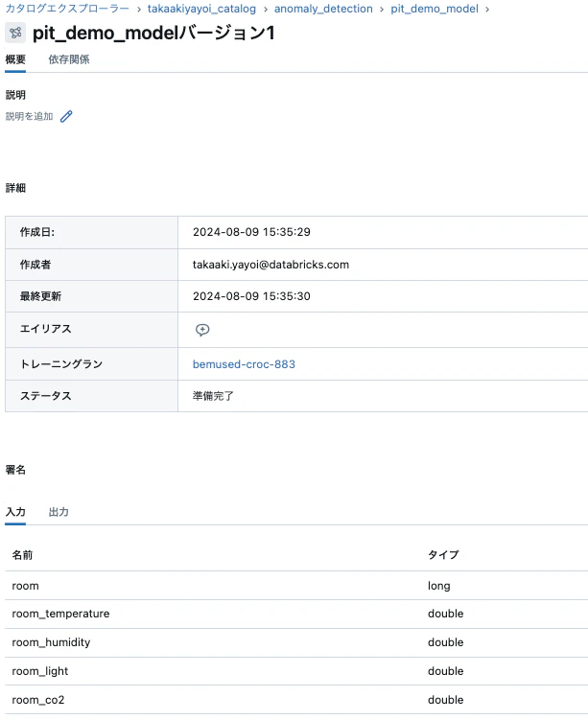Click the 作成者 label cell
The image size is (588, 720).
pyautogui.click(x=91, y=265)
